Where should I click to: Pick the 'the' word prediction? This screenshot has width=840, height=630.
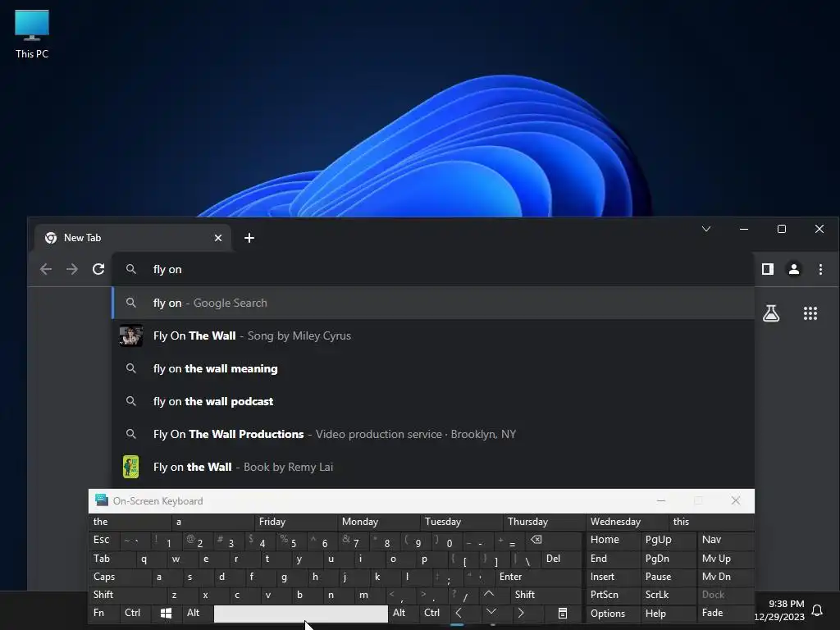point(130,522)
